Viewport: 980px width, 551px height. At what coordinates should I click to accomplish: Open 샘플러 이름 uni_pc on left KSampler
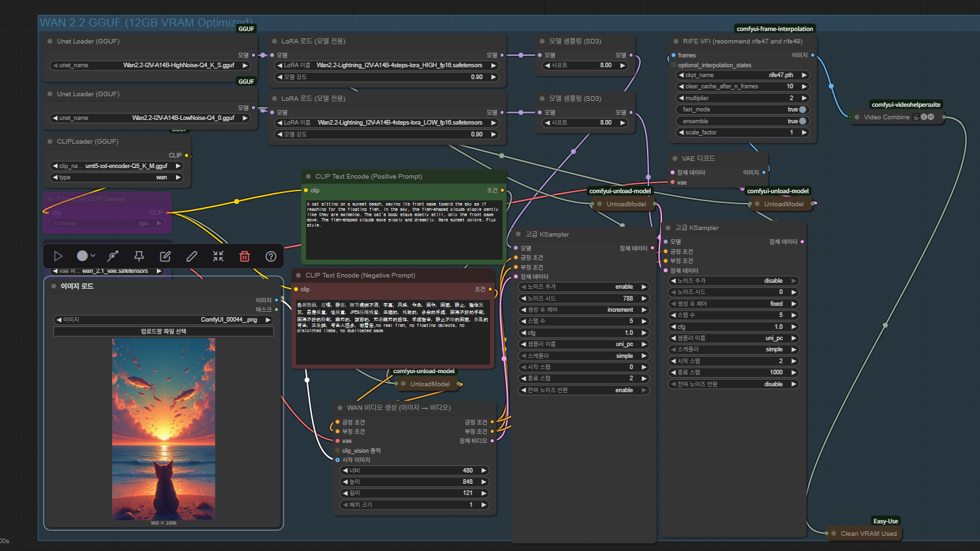pyautogui.click(x=583, y=344)
